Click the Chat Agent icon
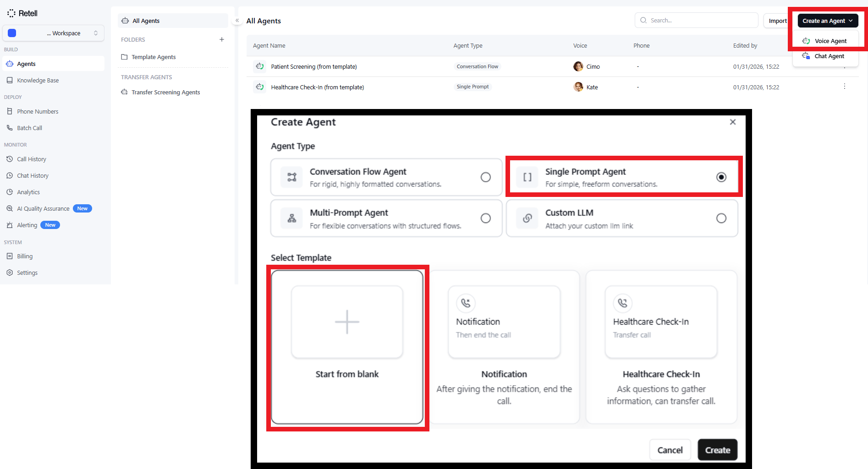Viewport: 868px width, 469px height. pos(806,56)
